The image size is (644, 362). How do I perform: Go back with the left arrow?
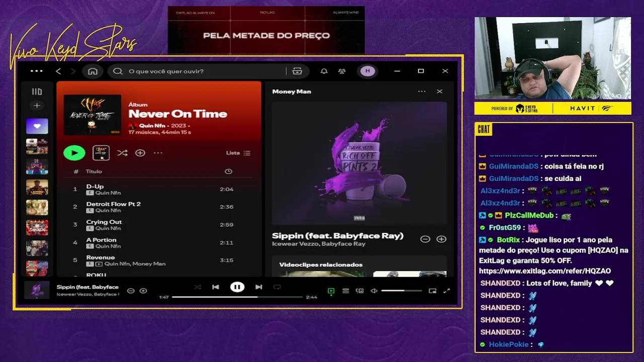click(58, 71)
